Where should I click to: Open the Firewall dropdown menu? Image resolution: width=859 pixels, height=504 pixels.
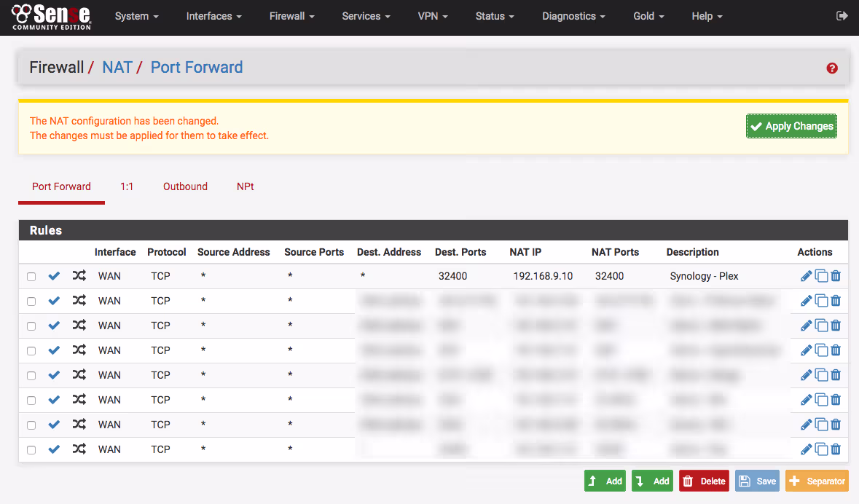point(291,16)
